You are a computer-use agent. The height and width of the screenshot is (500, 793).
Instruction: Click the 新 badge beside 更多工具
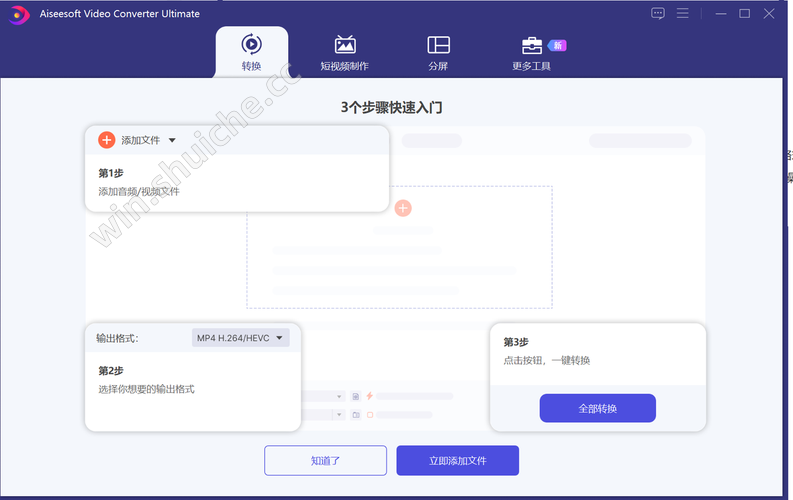557,46
